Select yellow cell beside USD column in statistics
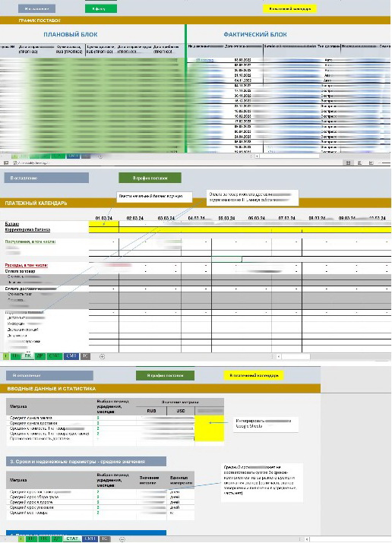The height and width of the screenshot is (543, 392). pyautogui.click(x=209, y=428)
